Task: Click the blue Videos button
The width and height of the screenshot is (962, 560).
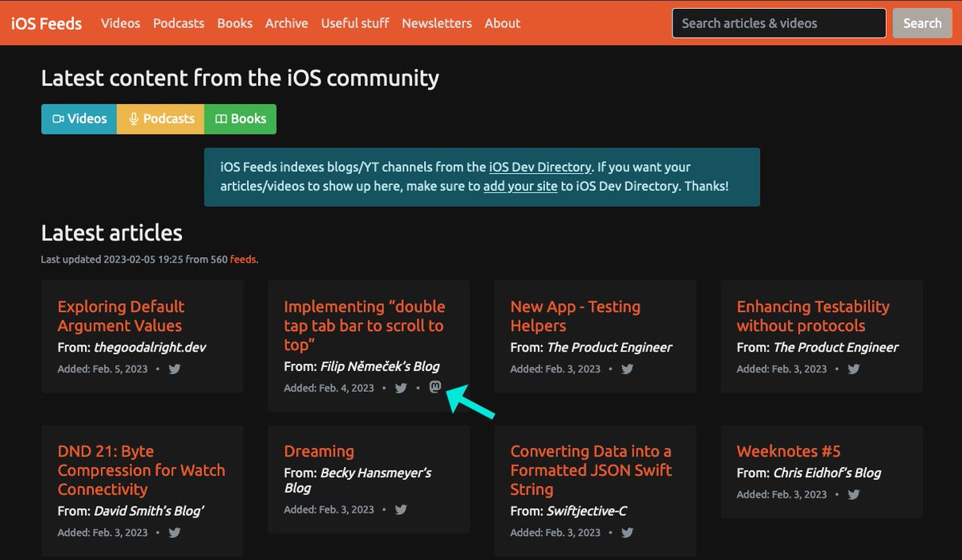Action: pyautogui.click(x=79, y=119)
